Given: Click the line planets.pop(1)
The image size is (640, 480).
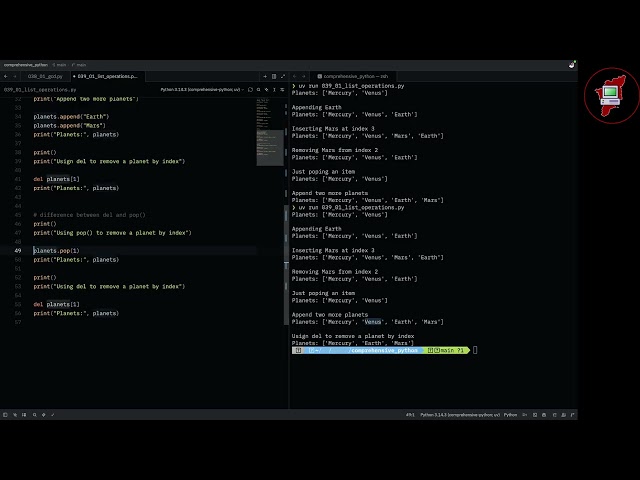Looking at the screenshot, I should tap(56, 251).
